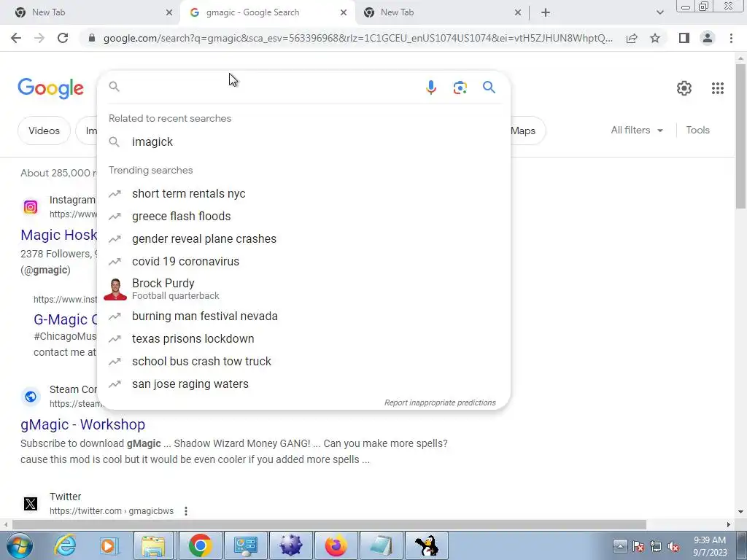Share this page via share icon
The image size is (747, 560).
pyautogui.click(x=632, y=38)
